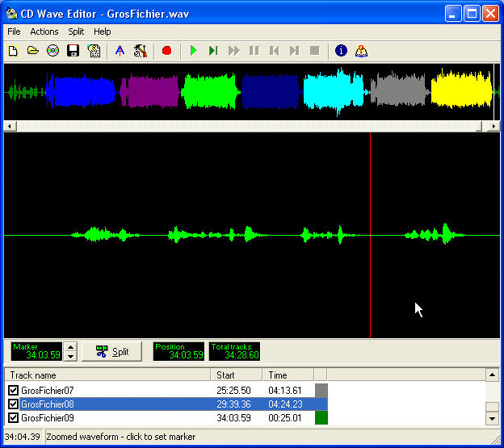Sort tracks by the Start column header

(x=236, y=375)
